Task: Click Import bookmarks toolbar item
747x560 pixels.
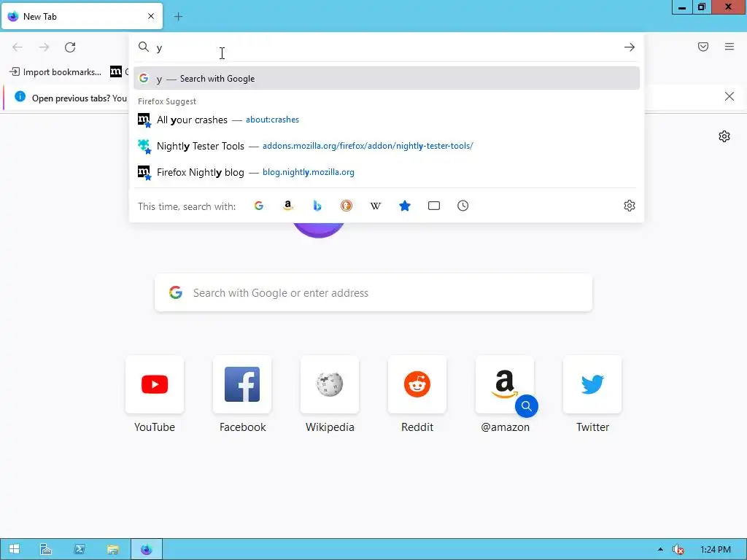Action: 55,72
